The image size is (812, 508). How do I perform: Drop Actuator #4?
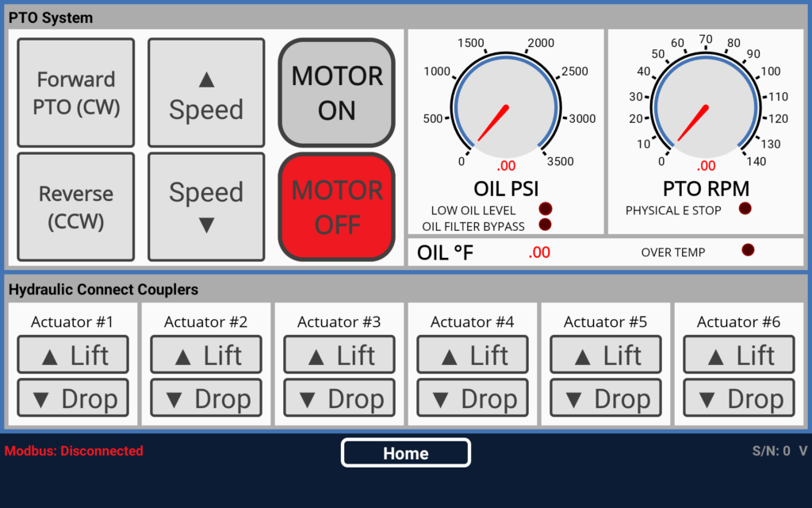tap(473, 397)
